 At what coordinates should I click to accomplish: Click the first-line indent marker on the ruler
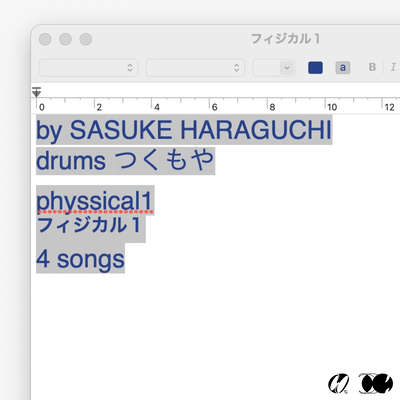(36, 92)
